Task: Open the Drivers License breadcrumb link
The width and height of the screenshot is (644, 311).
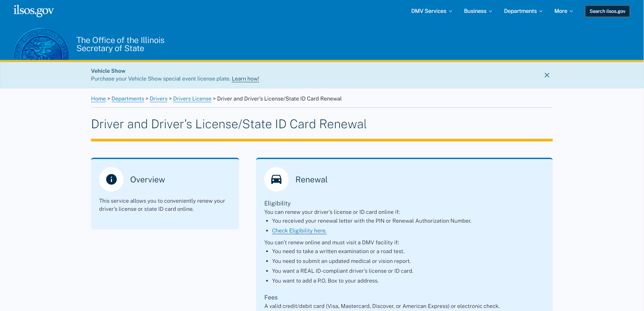Action: click(192, 99)
